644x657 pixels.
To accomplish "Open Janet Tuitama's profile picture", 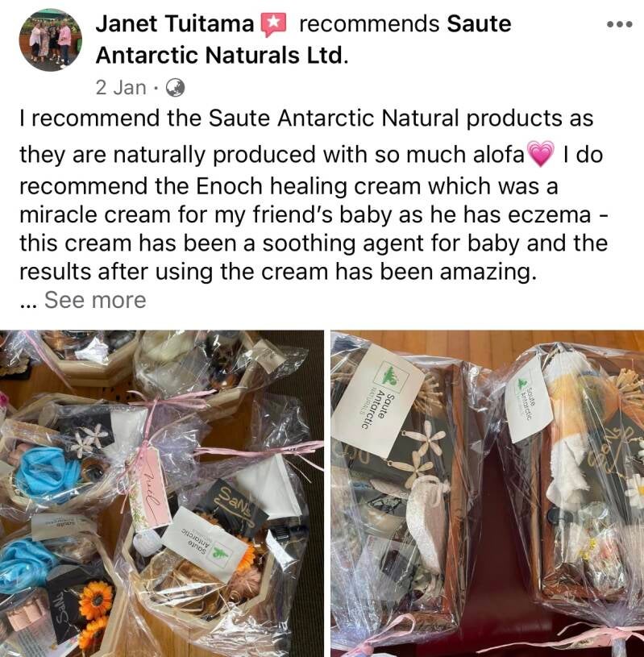I will click(50, 40).
